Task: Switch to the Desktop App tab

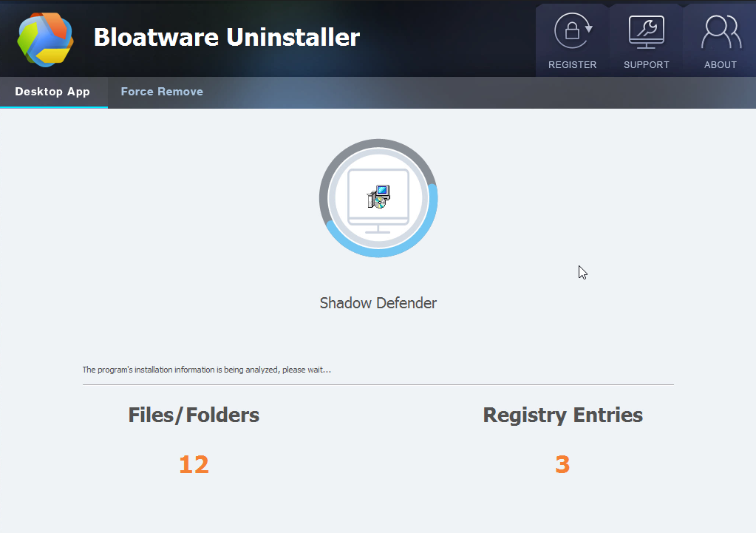Action: point(52,92)
